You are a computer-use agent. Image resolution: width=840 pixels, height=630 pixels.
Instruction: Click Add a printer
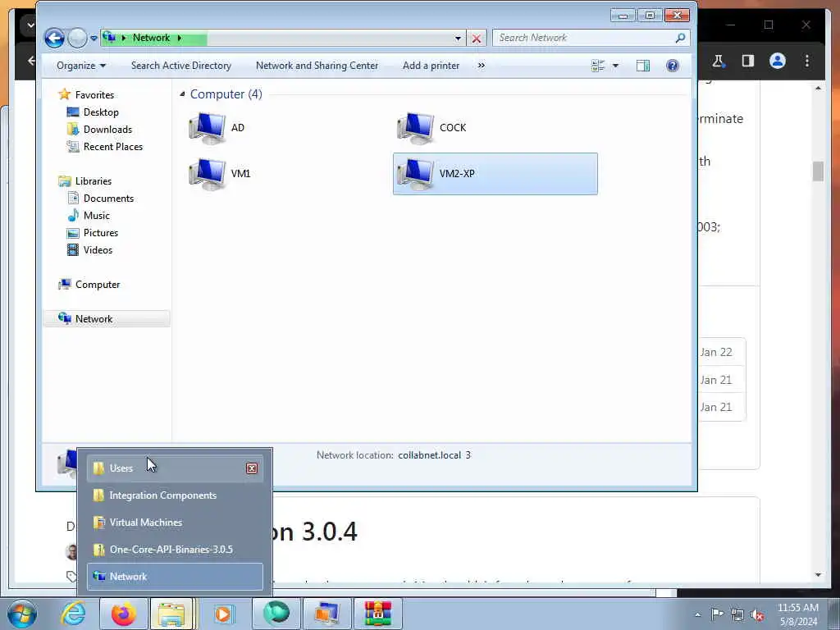click(431, 66)
